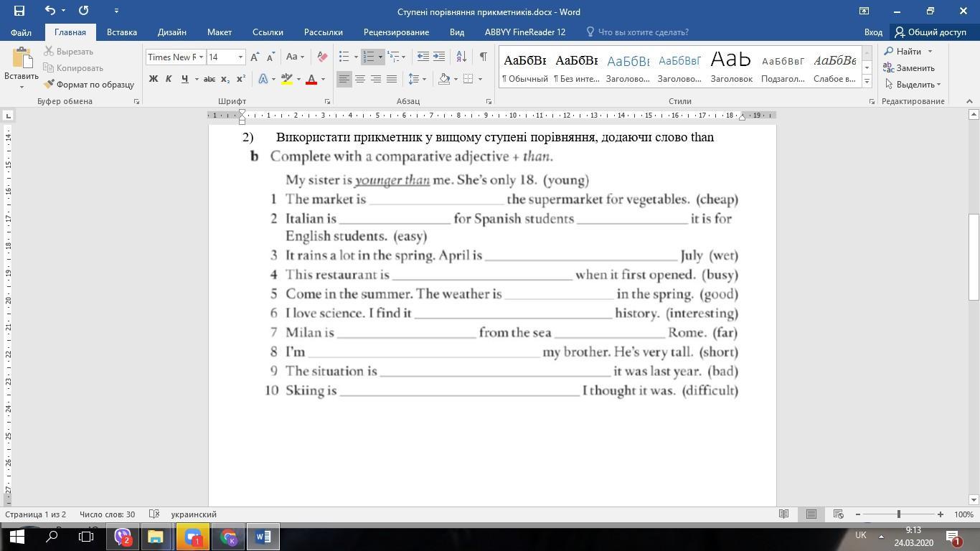
Task: Switch to the Дизайн tab
Action: pyautogui.click(x=172, y=32)
